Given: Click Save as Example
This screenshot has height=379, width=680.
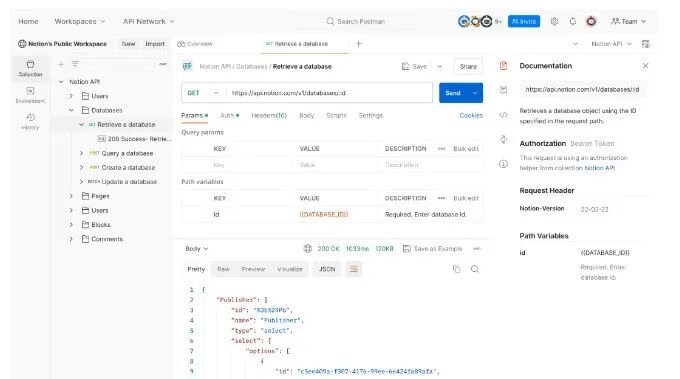Looking at the screenshot, I should click(x=432, y=248).
